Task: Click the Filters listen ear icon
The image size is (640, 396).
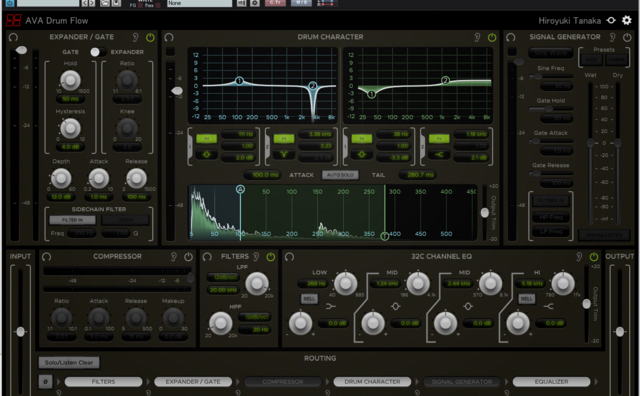Action: pos(256,257)
